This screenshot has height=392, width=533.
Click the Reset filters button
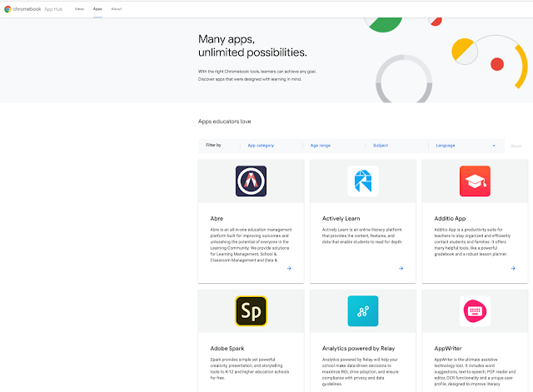pos(516,146)
